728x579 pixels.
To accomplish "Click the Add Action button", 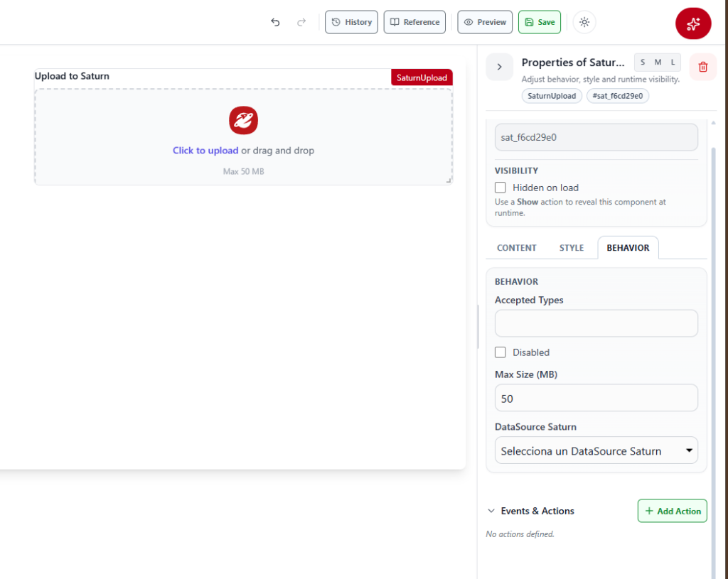I will [x=673, y=511].
